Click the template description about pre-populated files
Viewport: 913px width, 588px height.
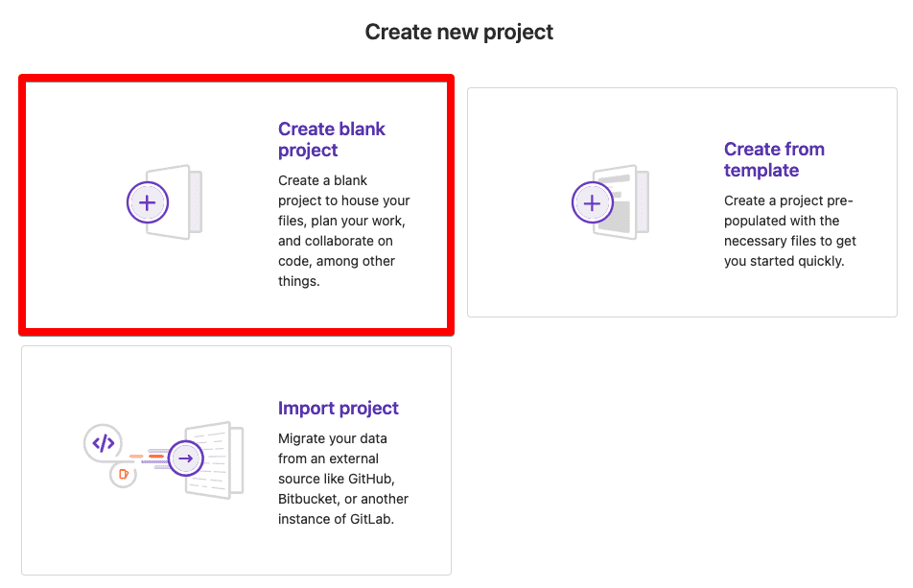pyautogui.click(x=789, y=230)
